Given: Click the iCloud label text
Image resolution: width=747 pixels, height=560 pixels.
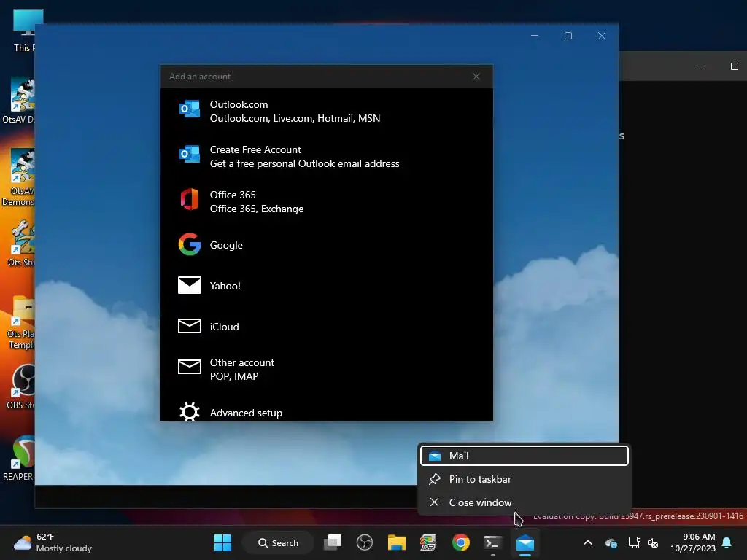Looking at the screenshot, I should [224, 327].
